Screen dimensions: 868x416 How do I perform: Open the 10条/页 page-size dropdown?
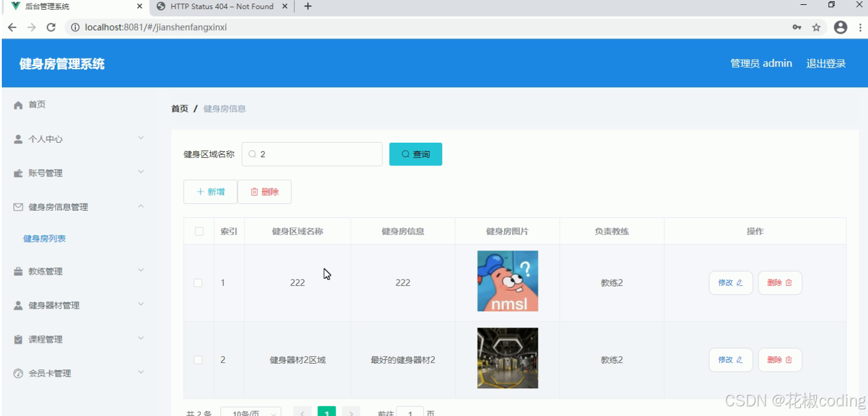pos(251,412)
